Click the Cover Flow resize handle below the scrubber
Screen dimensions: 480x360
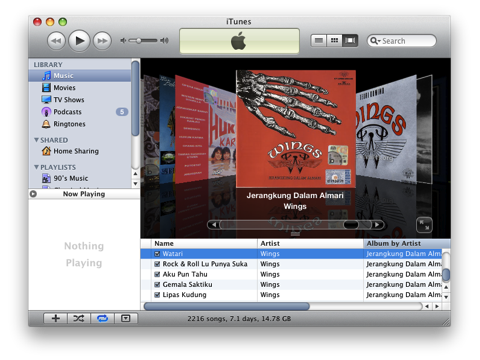(x=295, y=234)
